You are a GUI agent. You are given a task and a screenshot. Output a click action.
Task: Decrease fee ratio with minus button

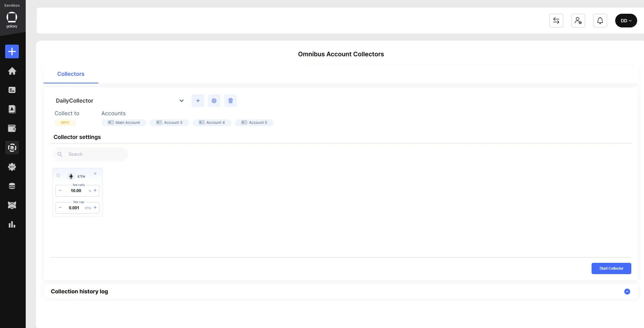(x=60, y=190)
